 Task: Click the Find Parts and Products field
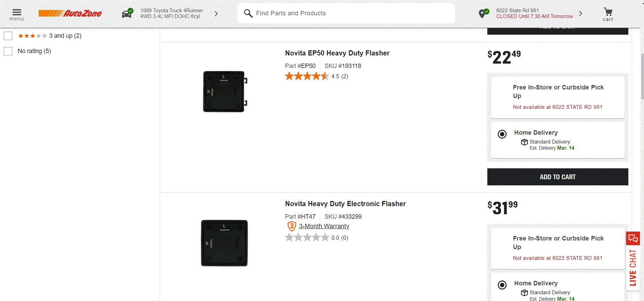[351, 13]
